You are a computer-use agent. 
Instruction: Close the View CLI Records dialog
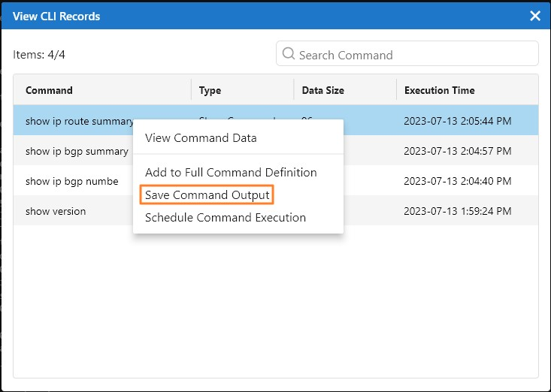point(535,16)
